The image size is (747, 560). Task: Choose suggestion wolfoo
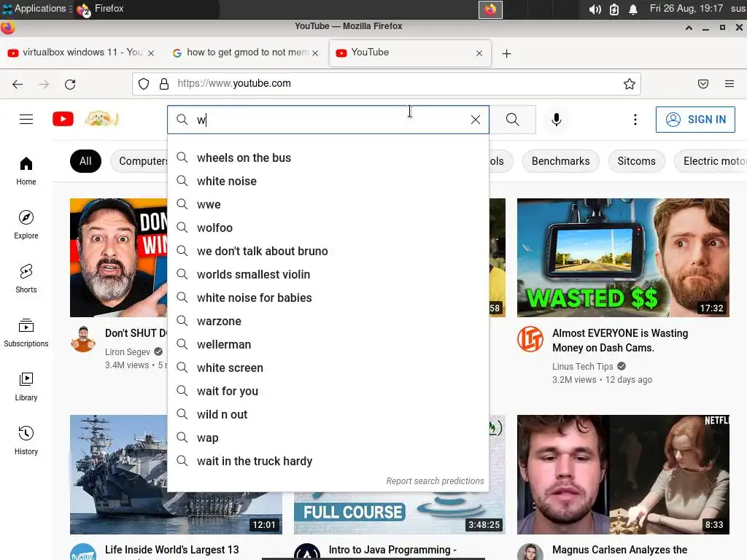(328, 227)
